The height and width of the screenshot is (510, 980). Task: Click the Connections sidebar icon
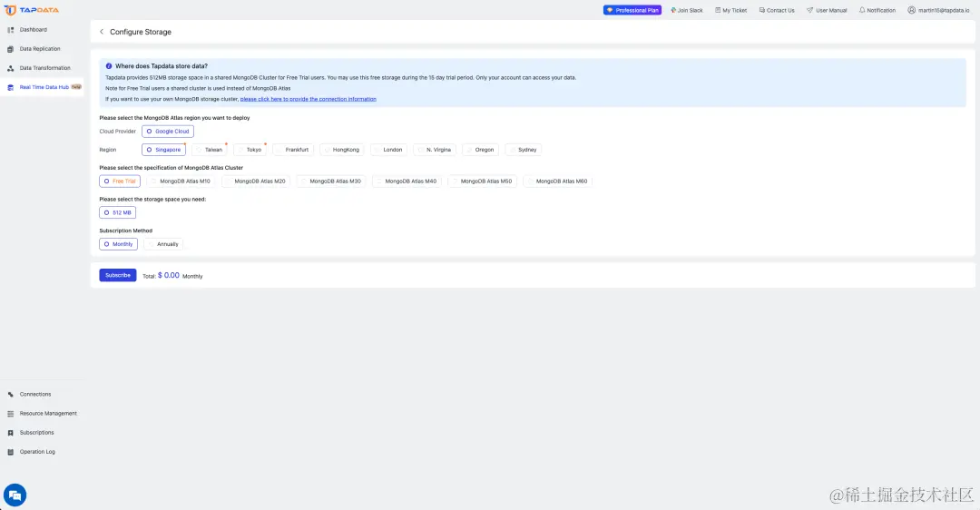11,395
